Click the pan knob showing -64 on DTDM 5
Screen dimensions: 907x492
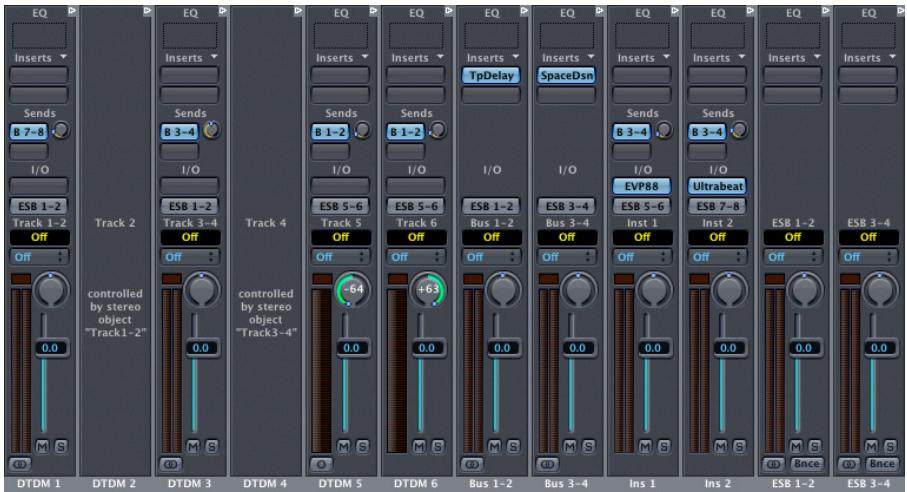click(352, 289)
